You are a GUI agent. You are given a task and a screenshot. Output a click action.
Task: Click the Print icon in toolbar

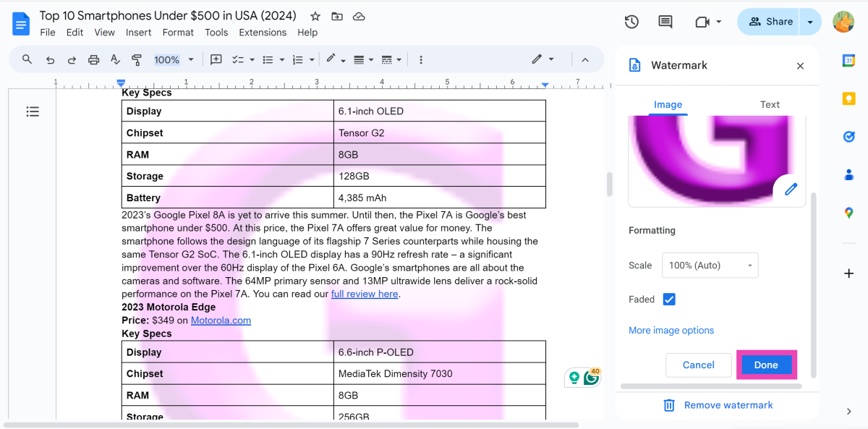[93, 60]
